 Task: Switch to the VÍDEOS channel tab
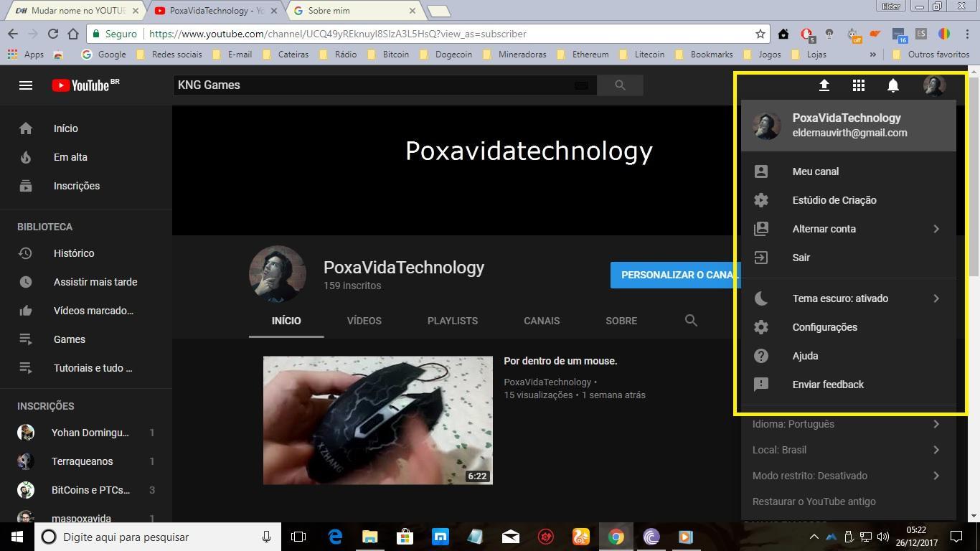click(364, 321)
